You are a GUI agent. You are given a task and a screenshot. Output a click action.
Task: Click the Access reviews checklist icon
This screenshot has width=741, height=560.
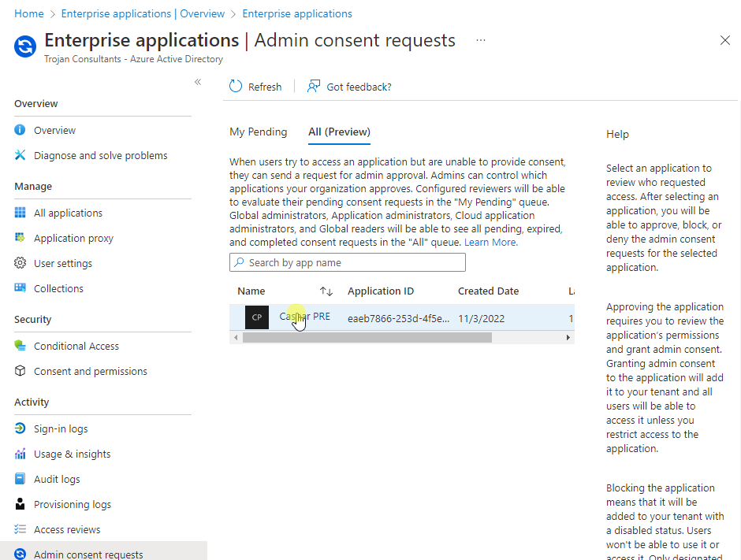coord(20,529)
